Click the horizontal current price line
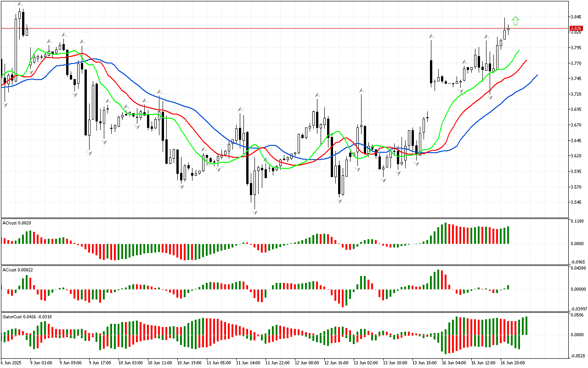 coord(276,28)
